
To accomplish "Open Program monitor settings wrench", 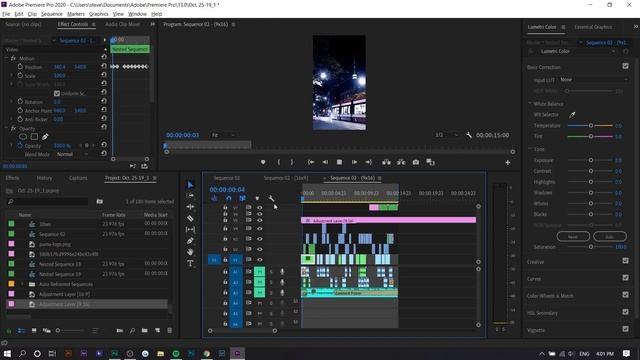I will tap(469, 135).
